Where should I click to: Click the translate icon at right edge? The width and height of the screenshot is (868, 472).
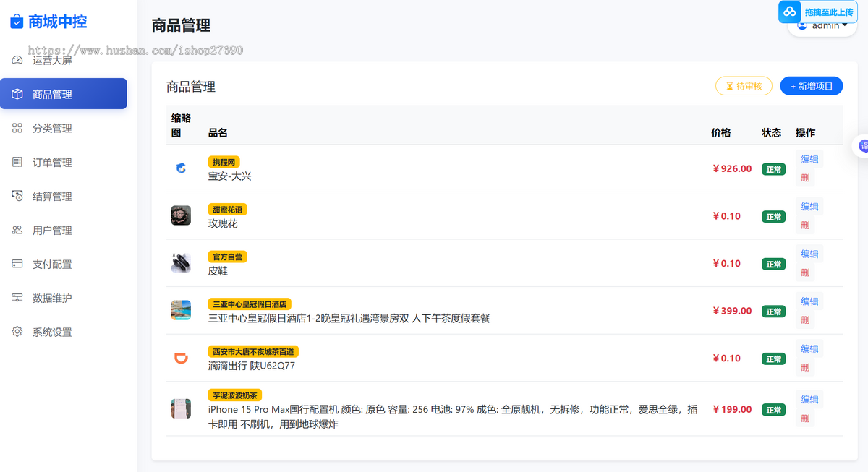(x=863, y=146)
